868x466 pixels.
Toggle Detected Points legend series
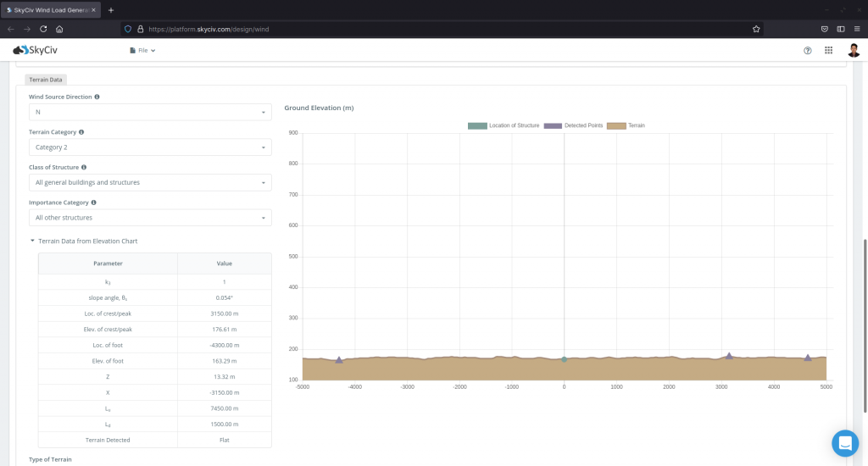point(574,125)
